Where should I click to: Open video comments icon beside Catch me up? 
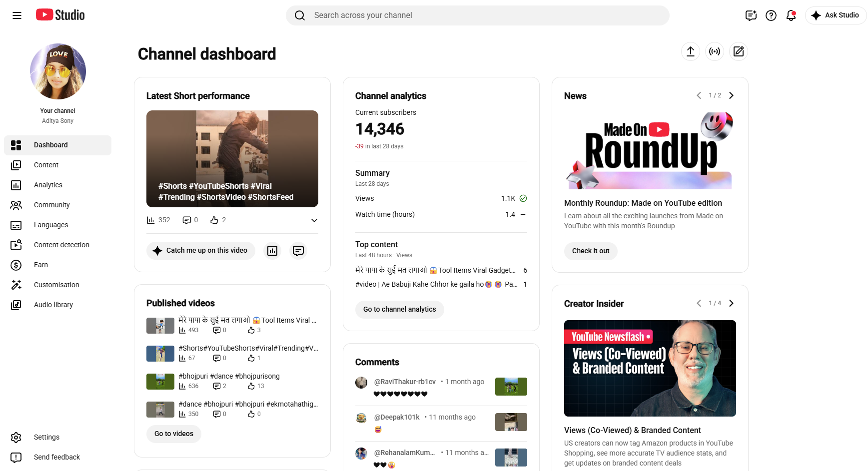coord(298,251)
